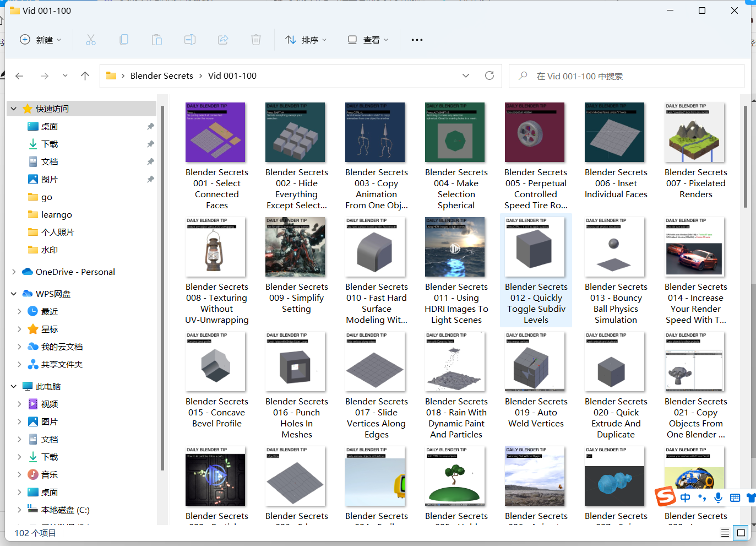This screenshot has height=546, width=756.
Task: Click the Paste clipboard icon
Action: tap(157, 40)
